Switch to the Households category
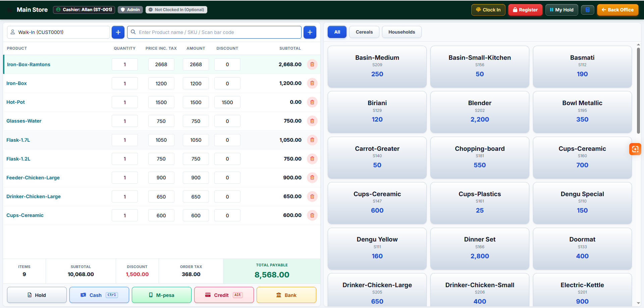This screenshot has width=644, height=308. coord(402,32)
